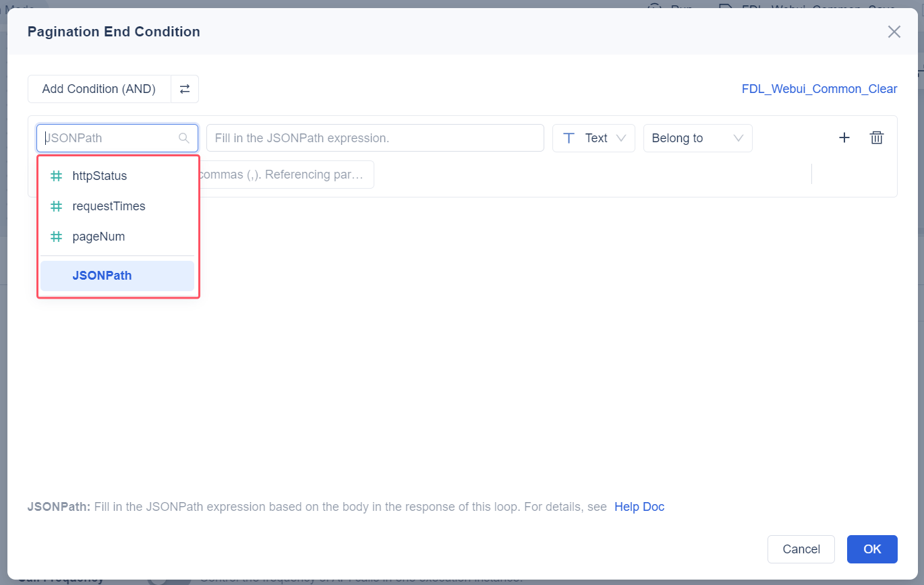Open the Text data type dropdown
Viewport: 924px width, 585px height.
tap(594, 138)
